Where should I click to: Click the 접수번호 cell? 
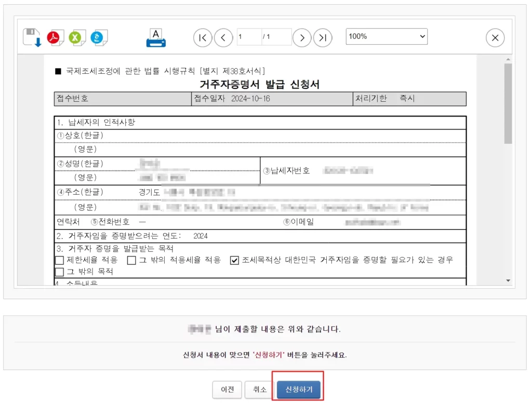(x=123, y=99)
